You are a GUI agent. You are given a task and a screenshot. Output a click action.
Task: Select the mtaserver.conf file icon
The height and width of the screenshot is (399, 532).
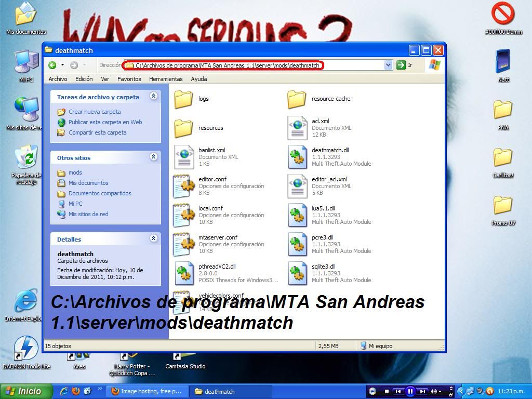pyautogui.click(x=183, y=245)
